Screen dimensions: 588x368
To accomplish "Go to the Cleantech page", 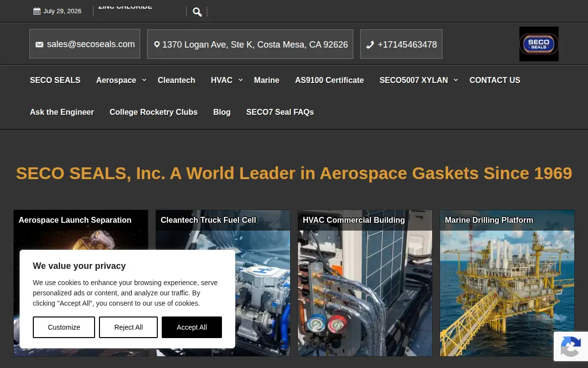I will click(176, 80).
